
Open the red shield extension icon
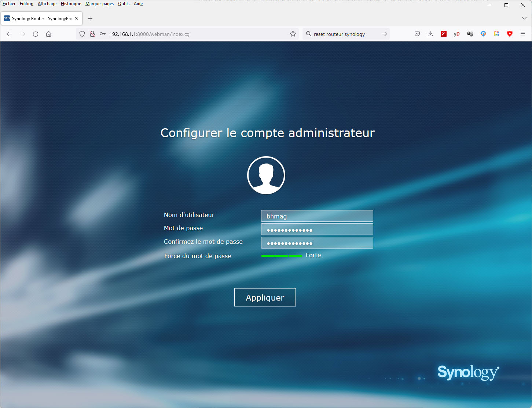click(509, 34)
